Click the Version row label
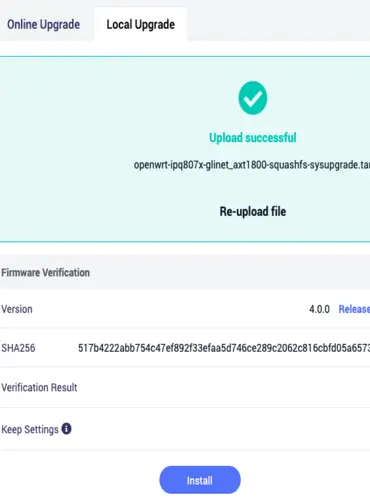This screenshot has width=370, height=500. tap(17, 309)
